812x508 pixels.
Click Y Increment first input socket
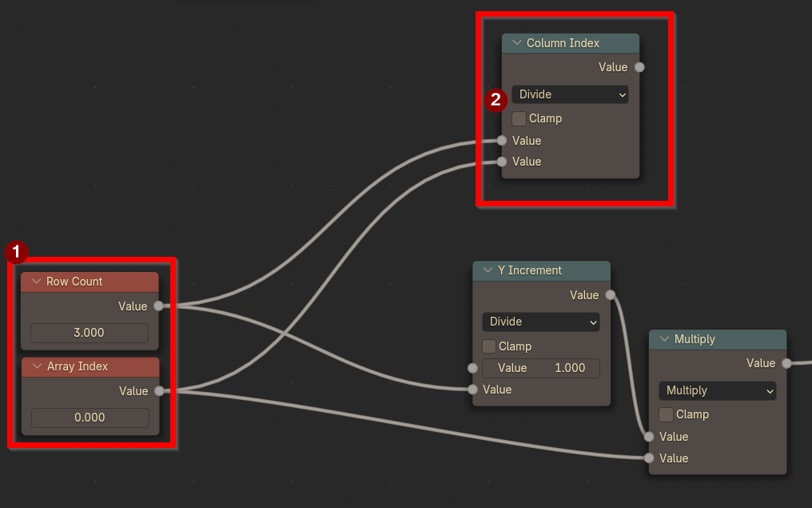472,368
